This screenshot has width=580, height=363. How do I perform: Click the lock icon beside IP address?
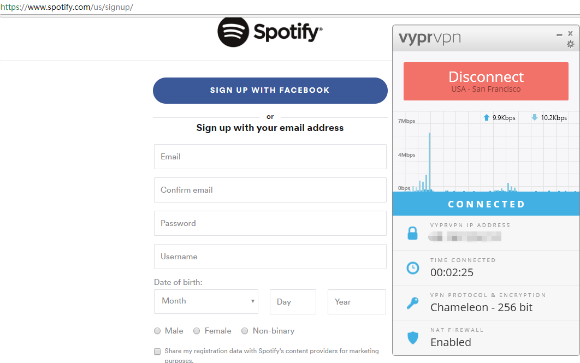(x=412, y=233)
